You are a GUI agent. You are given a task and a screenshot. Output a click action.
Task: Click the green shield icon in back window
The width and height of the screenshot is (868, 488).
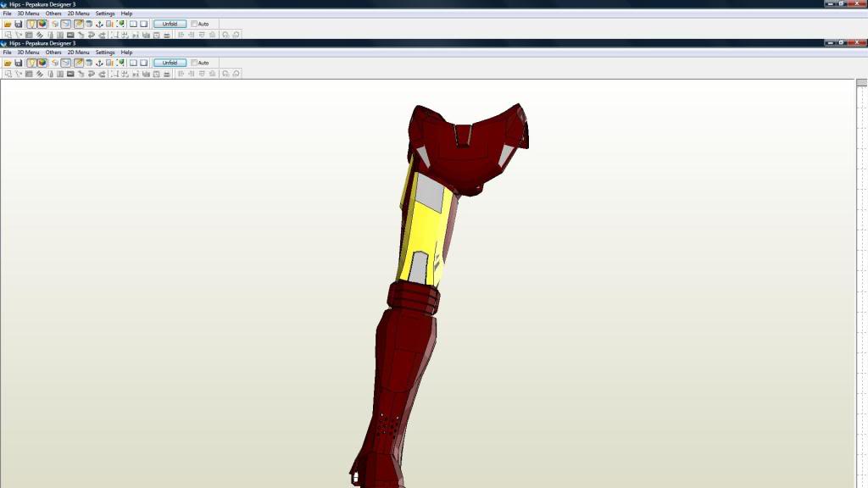120,24
